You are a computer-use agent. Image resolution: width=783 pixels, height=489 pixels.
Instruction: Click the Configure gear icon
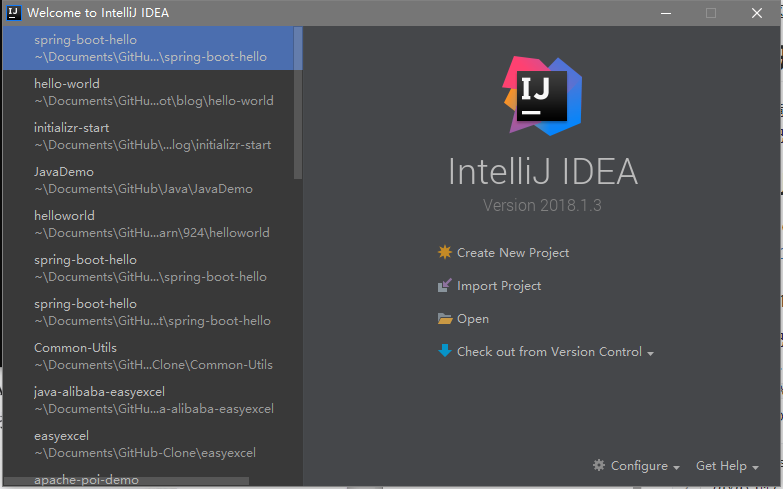click(599, 466)
